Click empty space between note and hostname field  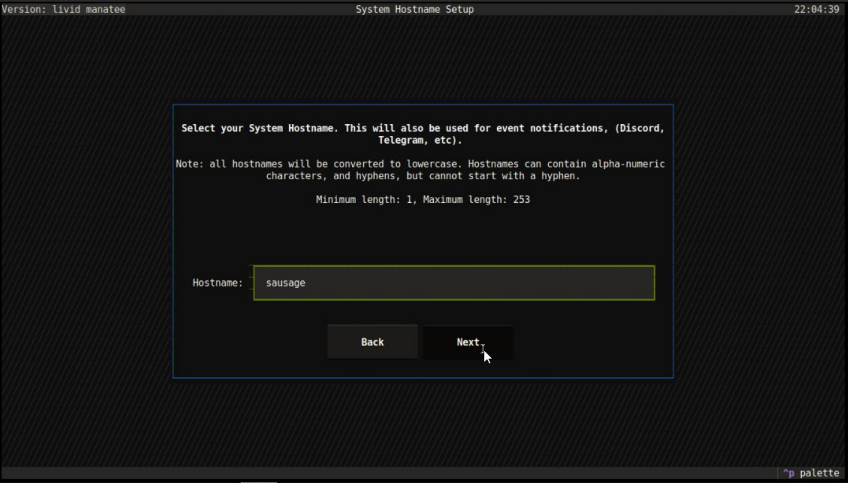point(422,235)
